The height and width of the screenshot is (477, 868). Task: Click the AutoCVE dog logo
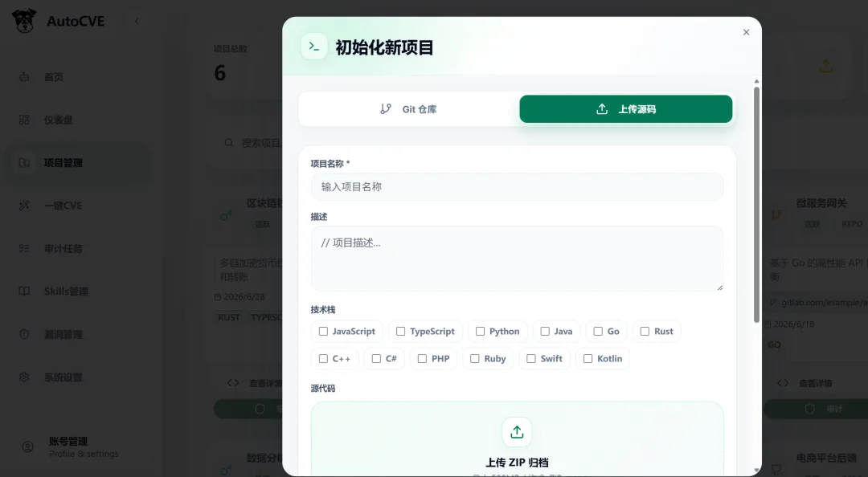24,21
